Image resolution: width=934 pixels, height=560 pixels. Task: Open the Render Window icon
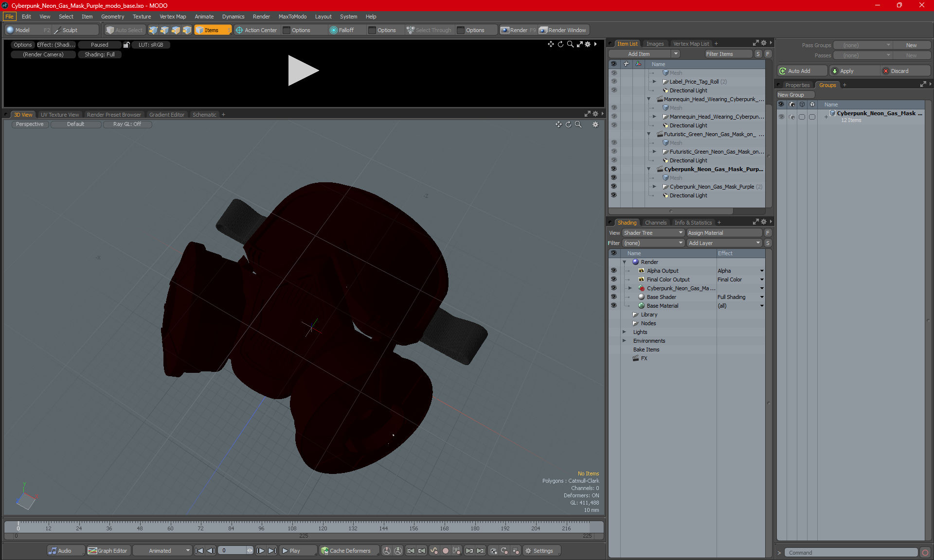coord(543,30)
